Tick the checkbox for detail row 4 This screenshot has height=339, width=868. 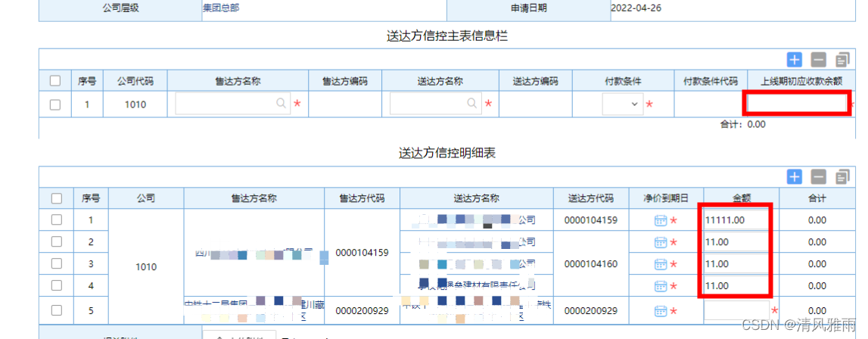[x=57, y=286]
